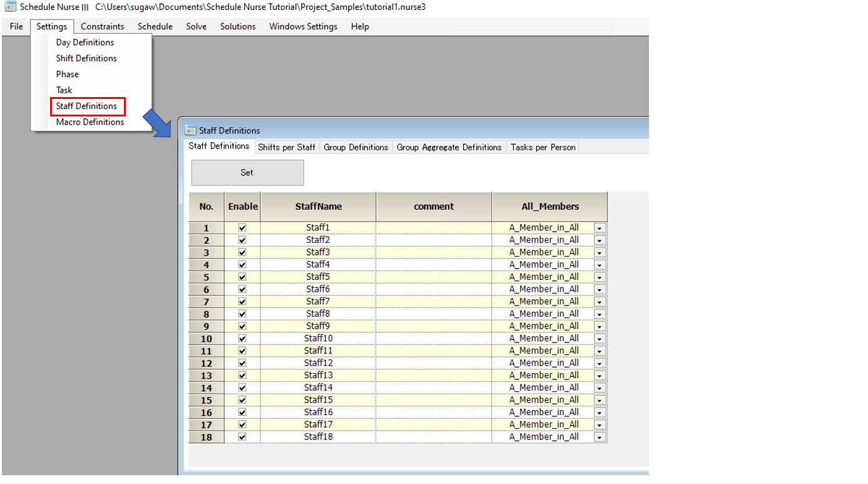Expand the All_Members dropdown for Staff18
Image resolution: width=868 pixels, height=484 pixels.
[x=600, y=437]
